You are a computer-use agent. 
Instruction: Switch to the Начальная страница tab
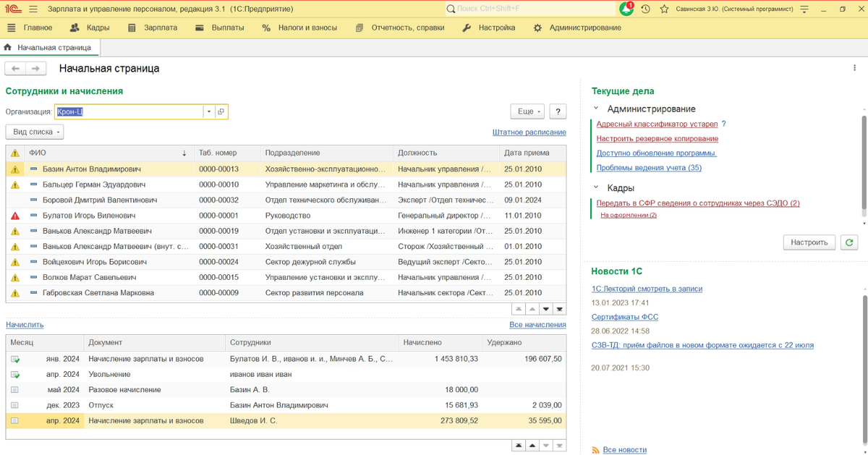coord(49,47)
